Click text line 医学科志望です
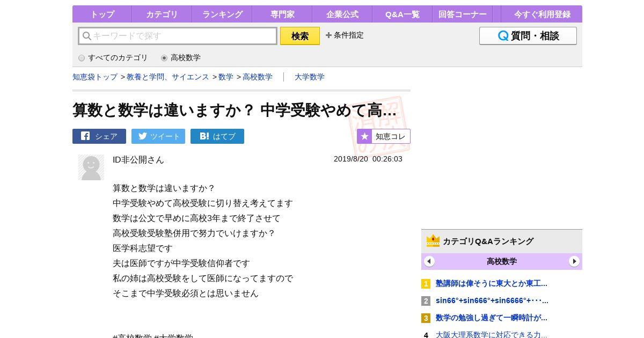 click(143, 248)
